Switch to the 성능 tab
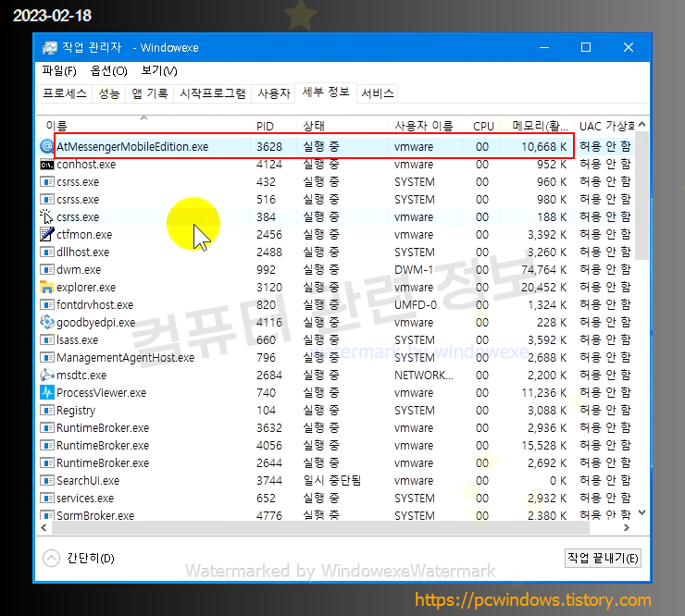This screenshot has width=685, height=616. click(x=109, y=93)
